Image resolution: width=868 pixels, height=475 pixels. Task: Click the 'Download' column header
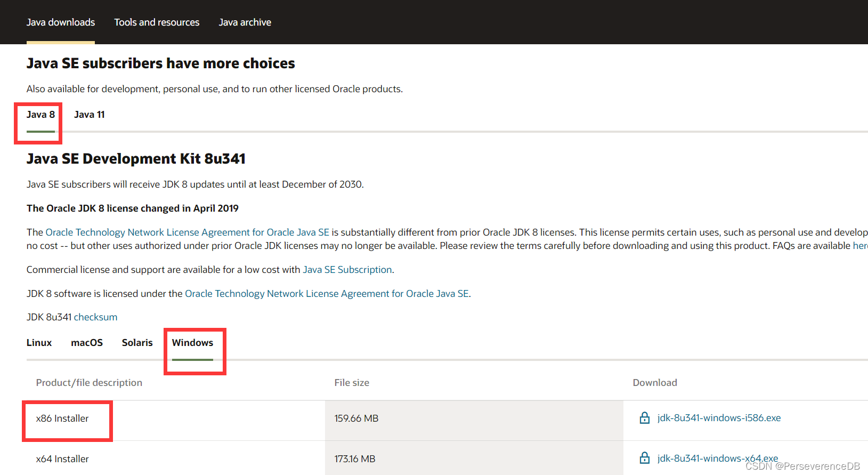pyautogui.click(x=655, y=383)
